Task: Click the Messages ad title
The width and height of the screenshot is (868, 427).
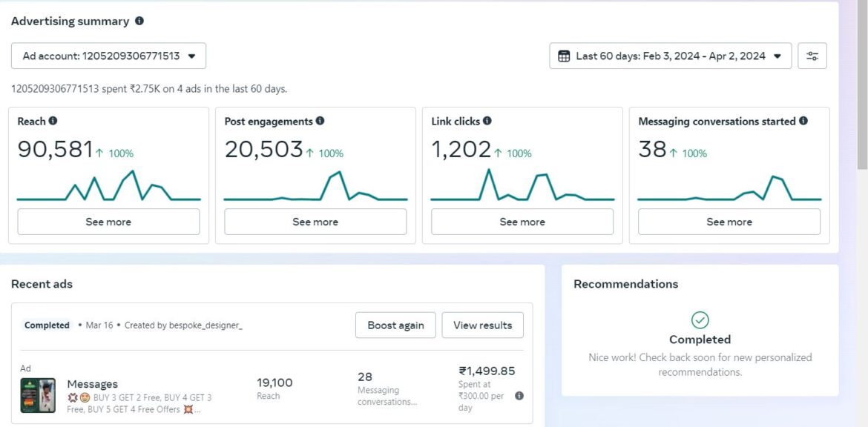Action: pyautogui.click(x=92, y=384)
